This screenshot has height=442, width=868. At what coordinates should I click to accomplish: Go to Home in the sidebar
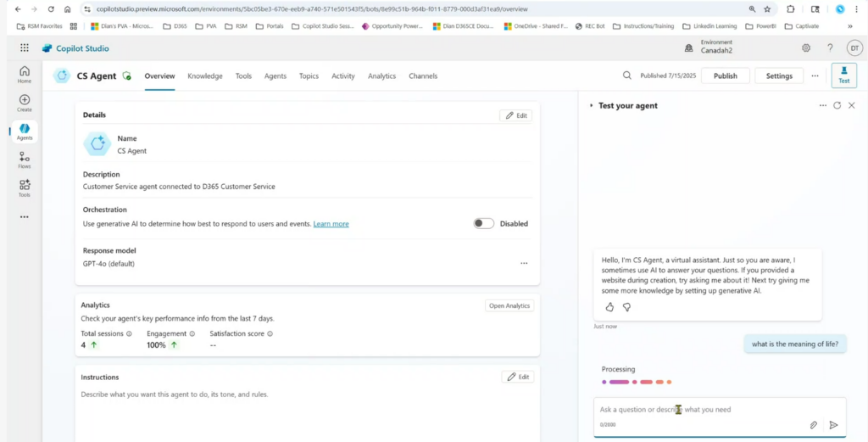point(25,75)
